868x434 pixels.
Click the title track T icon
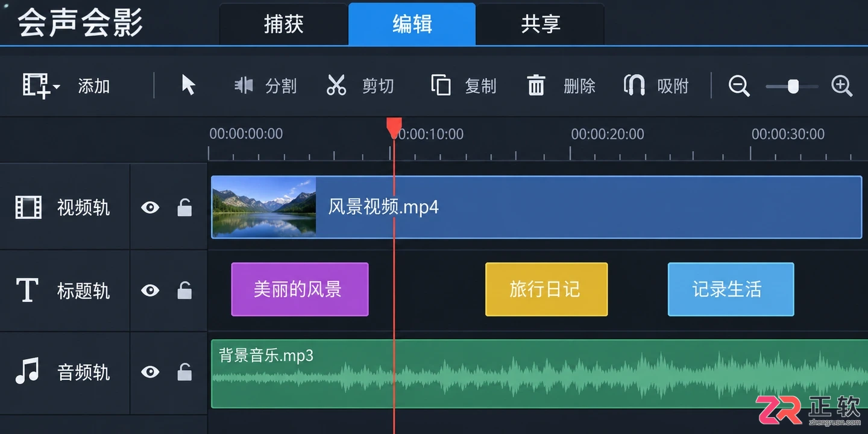(27, 291)
